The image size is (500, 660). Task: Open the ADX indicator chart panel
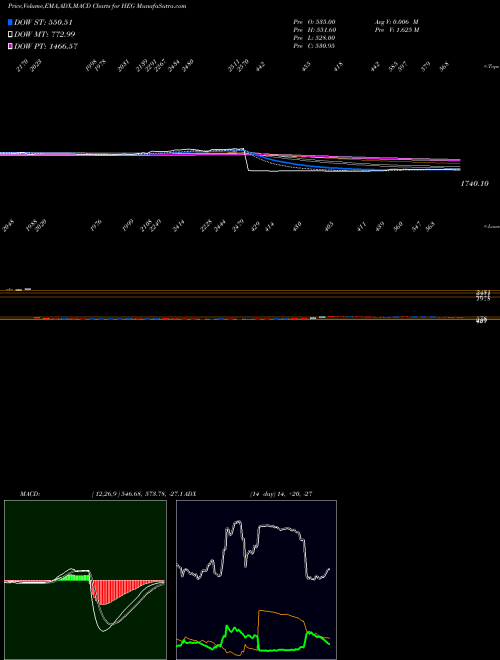256,580
